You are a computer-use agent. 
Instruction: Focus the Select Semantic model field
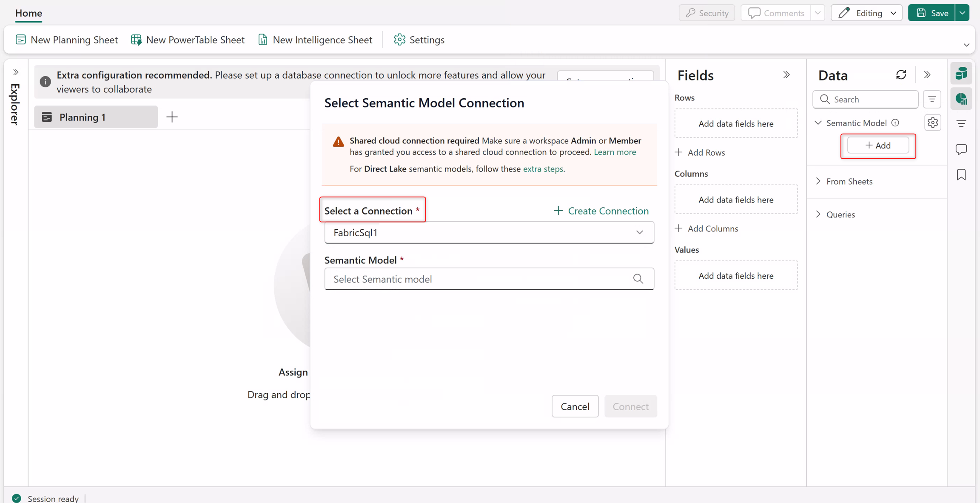point(489,279)
